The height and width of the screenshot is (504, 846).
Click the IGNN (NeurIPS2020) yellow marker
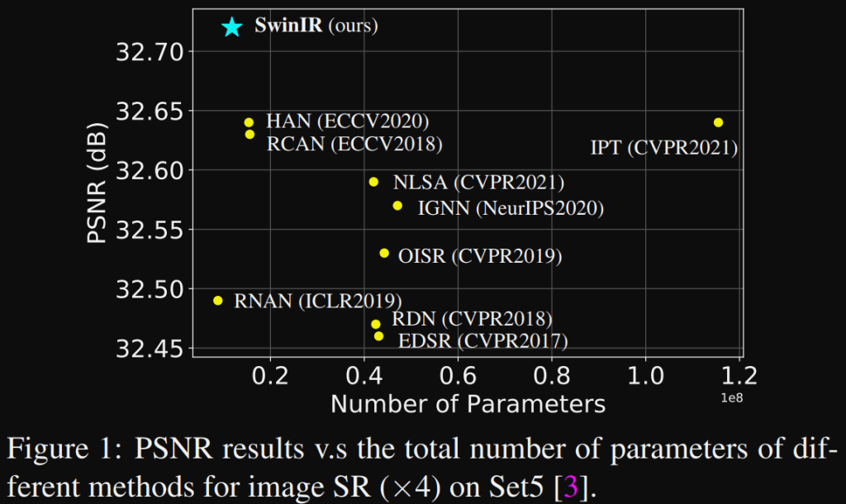[397, 206]
